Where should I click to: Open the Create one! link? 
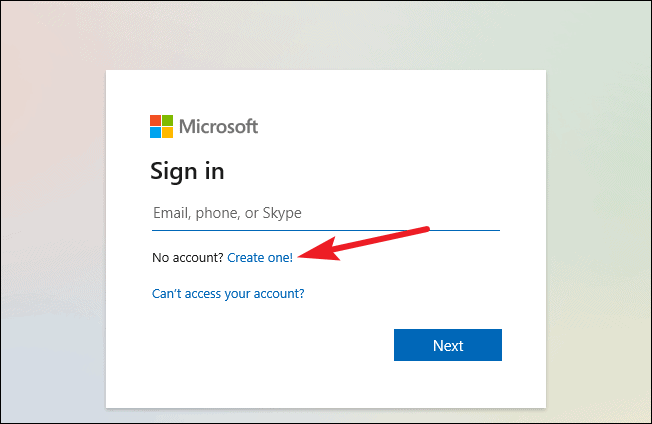pos(260,258)
